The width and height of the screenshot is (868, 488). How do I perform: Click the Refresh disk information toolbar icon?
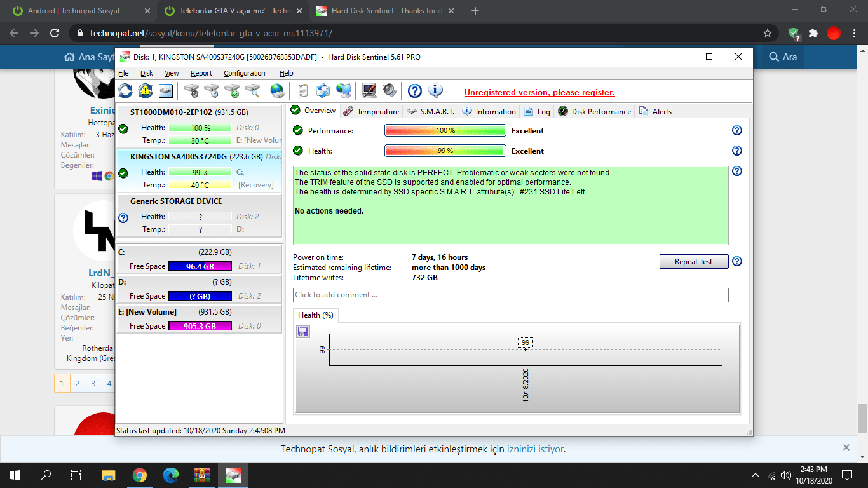coord(125,91)
